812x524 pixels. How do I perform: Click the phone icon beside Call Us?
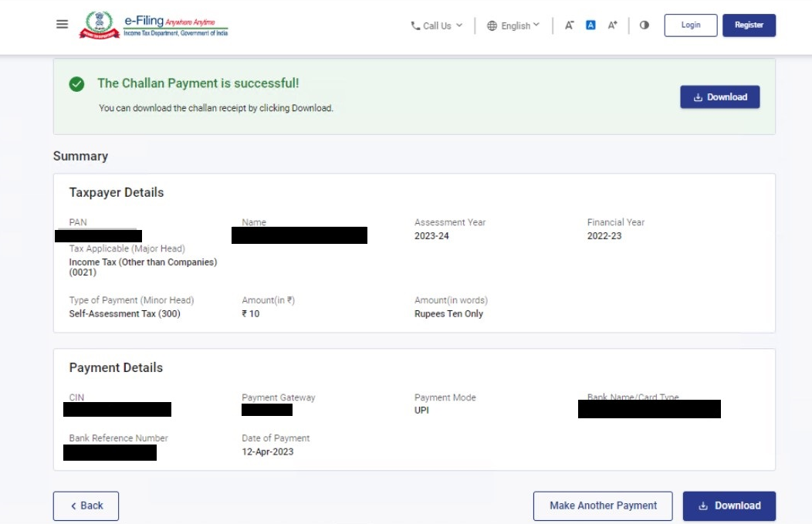(415, 25)
